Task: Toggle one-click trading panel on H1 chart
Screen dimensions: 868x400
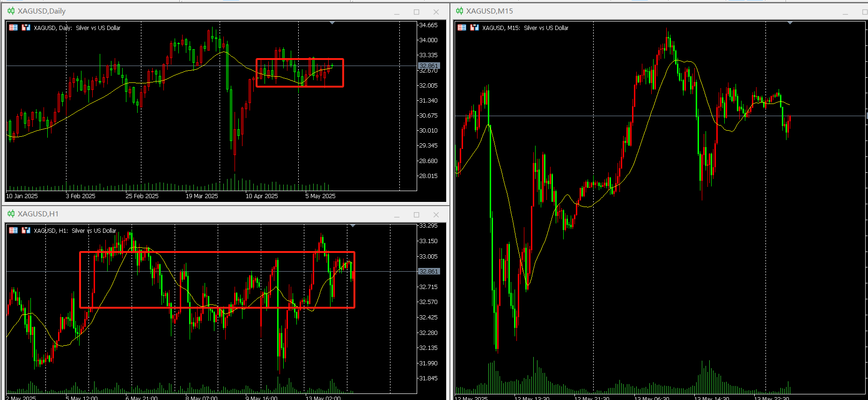Action: [x=14, y=230]
